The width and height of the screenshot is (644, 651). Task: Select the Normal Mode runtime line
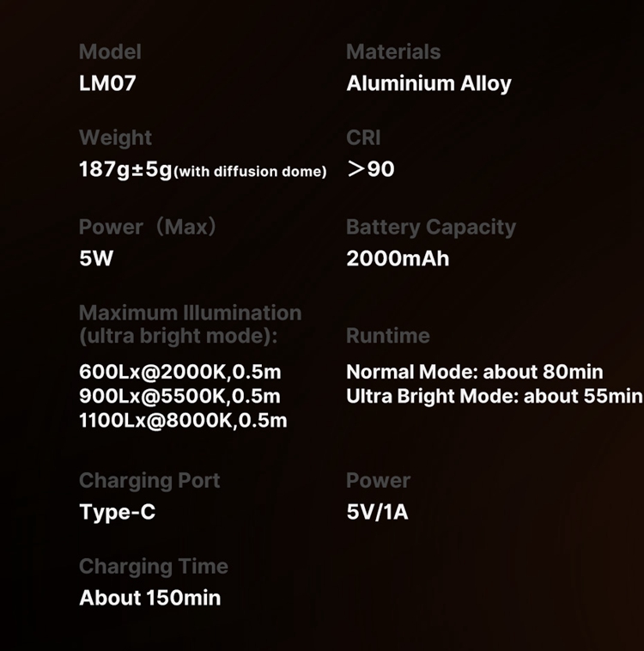pos(474,372)
